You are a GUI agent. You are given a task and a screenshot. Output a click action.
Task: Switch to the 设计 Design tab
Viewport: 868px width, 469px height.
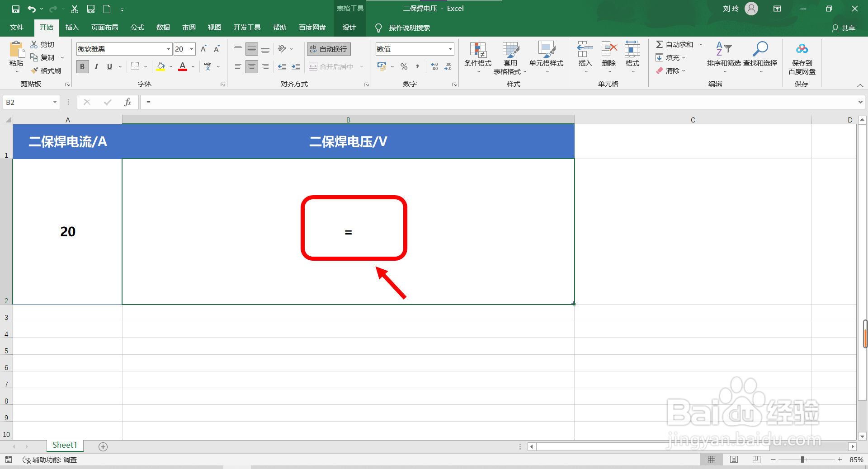[349, 28]
